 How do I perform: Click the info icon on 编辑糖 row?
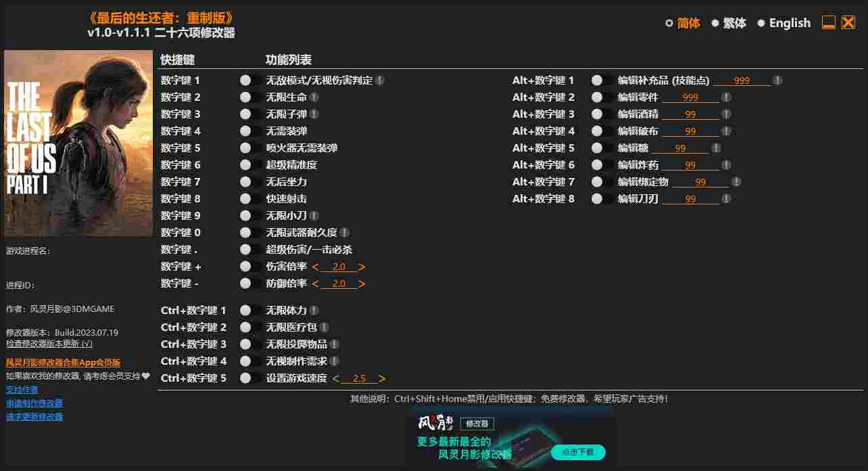[717, 148]
